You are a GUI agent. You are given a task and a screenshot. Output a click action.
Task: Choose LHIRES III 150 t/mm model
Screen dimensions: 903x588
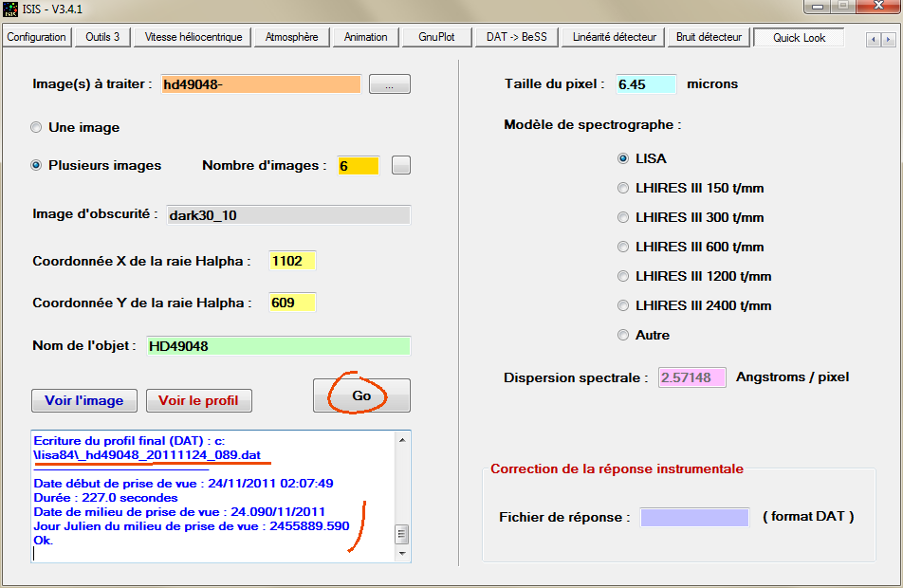(623, 188)
